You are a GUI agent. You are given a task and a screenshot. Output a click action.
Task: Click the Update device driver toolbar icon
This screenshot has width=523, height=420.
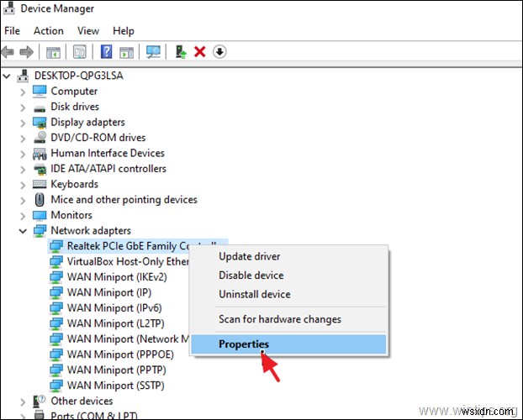pyautogui.click(x=181, y=52)
